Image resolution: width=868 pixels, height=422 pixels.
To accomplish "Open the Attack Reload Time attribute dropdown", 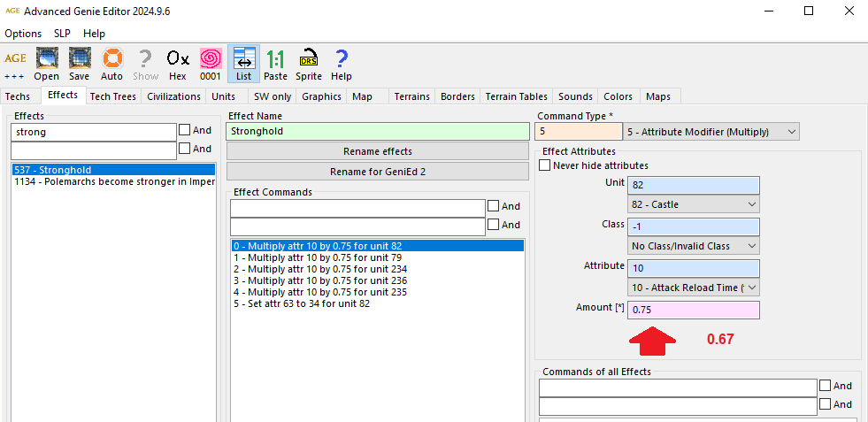I will point(693,288).
